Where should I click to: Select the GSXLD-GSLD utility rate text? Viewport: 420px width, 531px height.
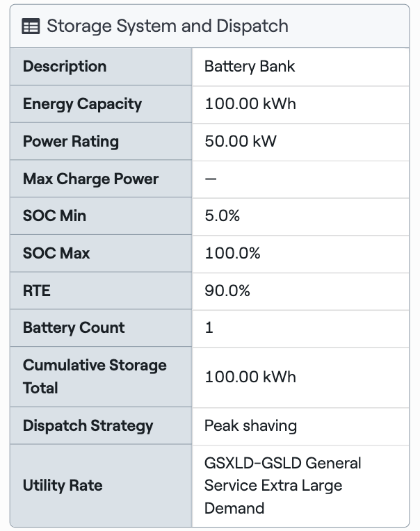tap(283, 486)
